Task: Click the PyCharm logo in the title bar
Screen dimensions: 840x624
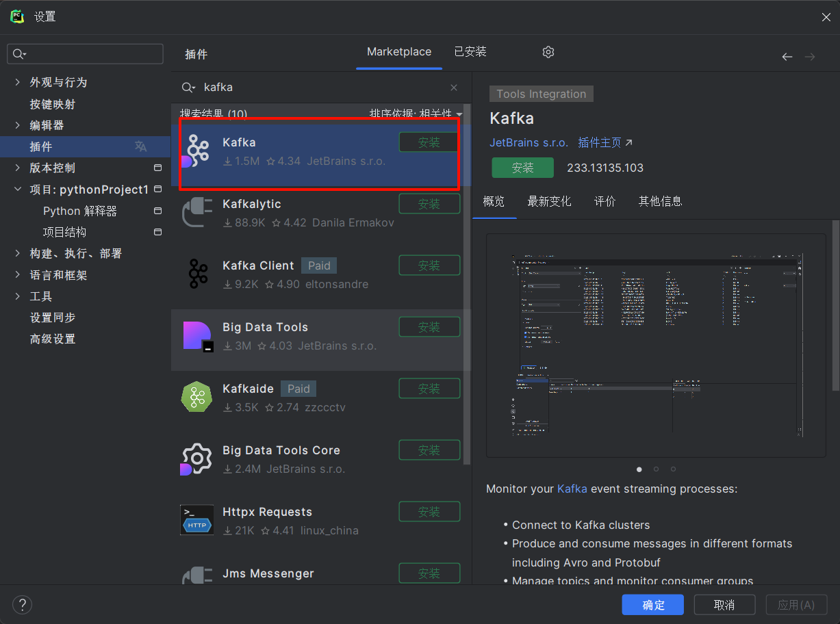Action: [17, 16]
